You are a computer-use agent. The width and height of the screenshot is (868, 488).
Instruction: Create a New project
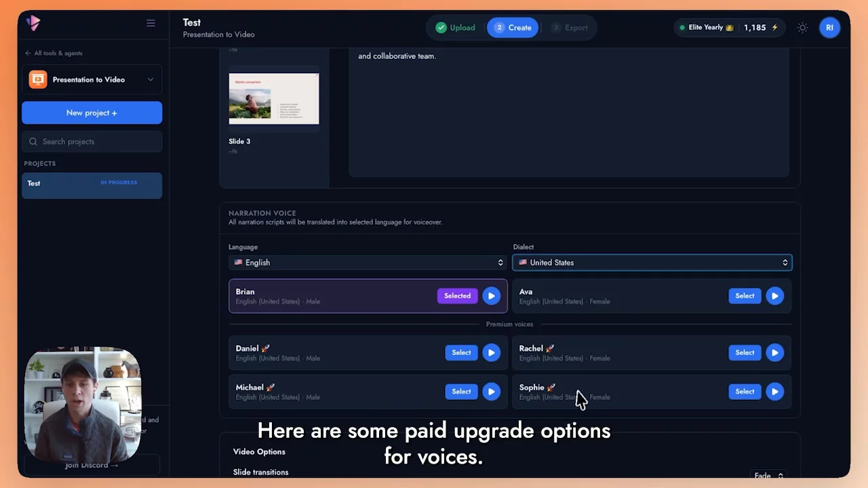coord(92,113)
